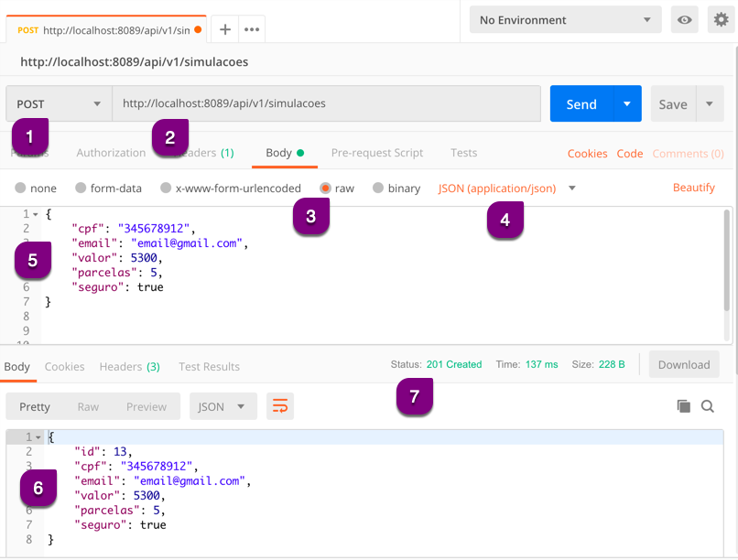Click the request name title text
Screen dimensions: 738x560
click(x=134, y=61)
